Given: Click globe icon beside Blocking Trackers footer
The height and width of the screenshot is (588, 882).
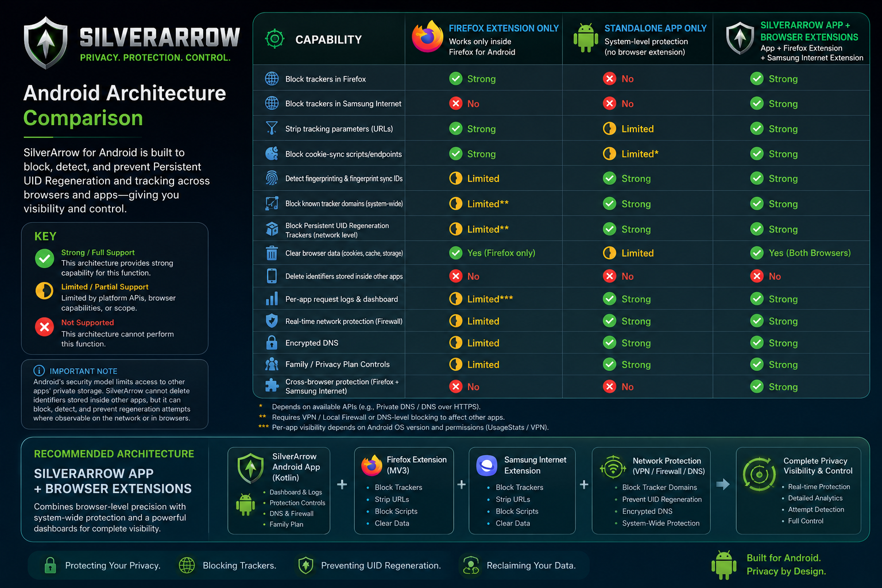Looking at the screenshot, I should [x=187, y=566].
